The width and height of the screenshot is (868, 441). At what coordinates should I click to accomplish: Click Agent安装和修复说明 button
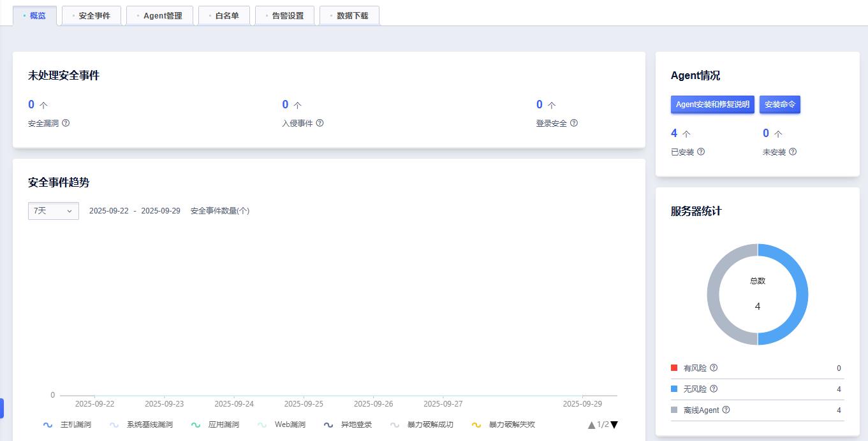(712, 105)
